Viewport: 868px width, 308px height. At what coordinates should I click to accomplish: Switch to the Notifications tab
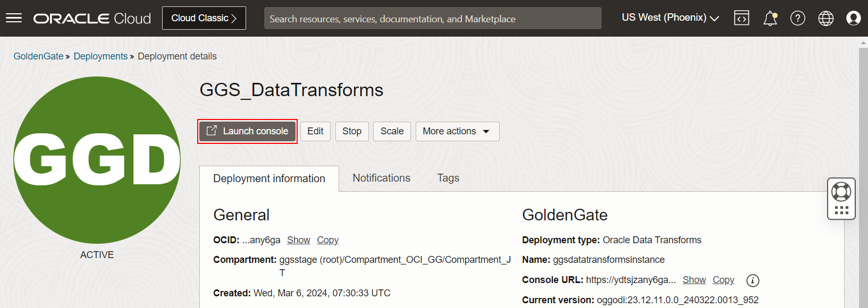click(382, 178)
